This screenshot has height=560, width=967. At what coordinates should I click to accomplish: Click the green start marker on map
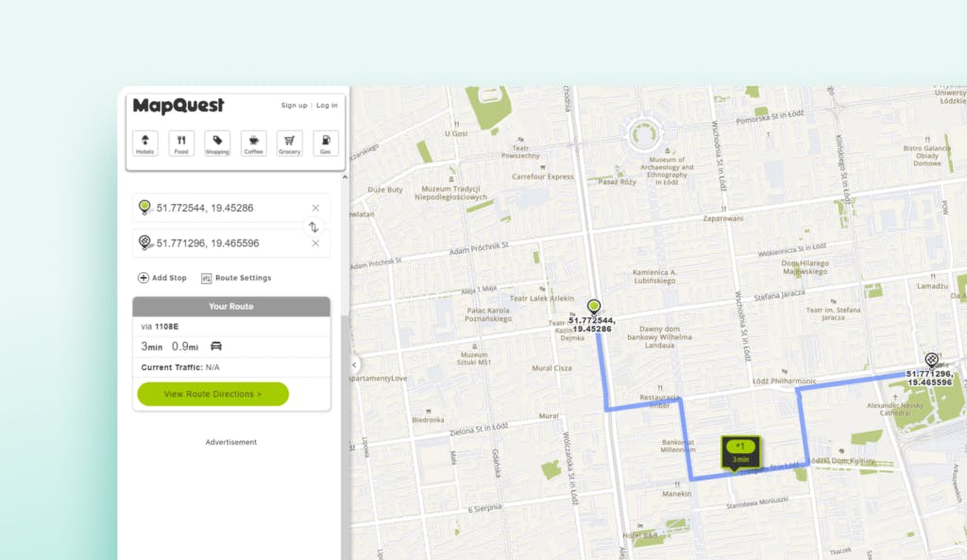[x=593, y=307]
